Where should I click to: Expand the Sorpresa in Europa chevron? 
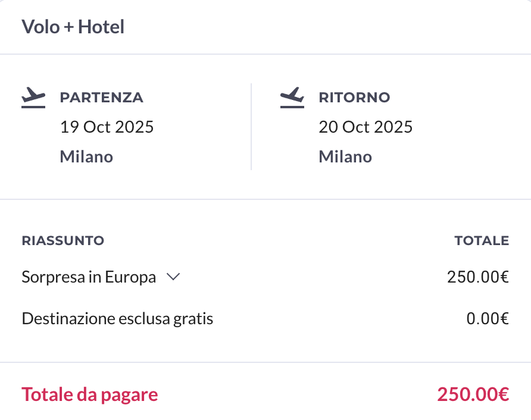click(173, 277)
